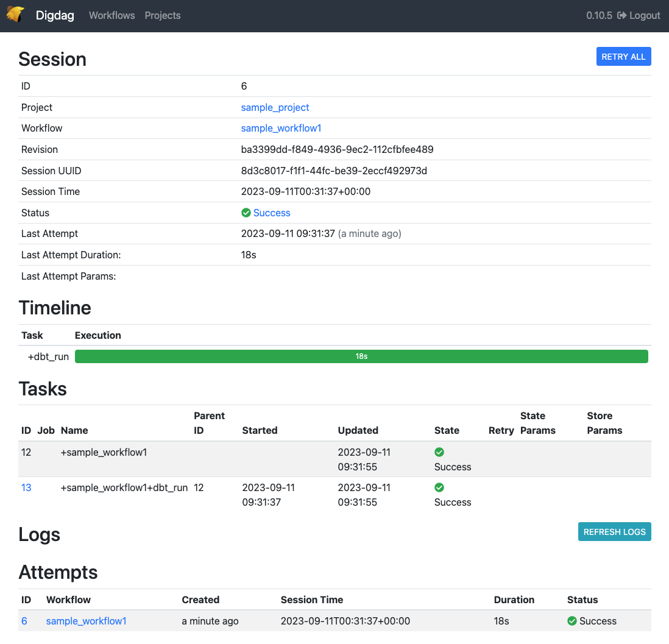This screenshot has width=669, height=644.
Task: Click success check icon for task 12
Action: click(439, 452)
